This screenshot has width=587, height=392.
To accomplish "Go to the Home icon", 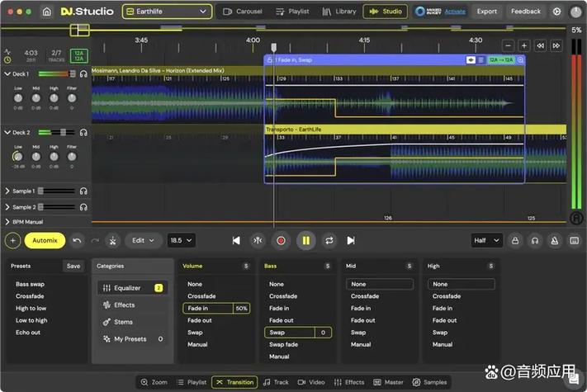I will tap(47, 12).
